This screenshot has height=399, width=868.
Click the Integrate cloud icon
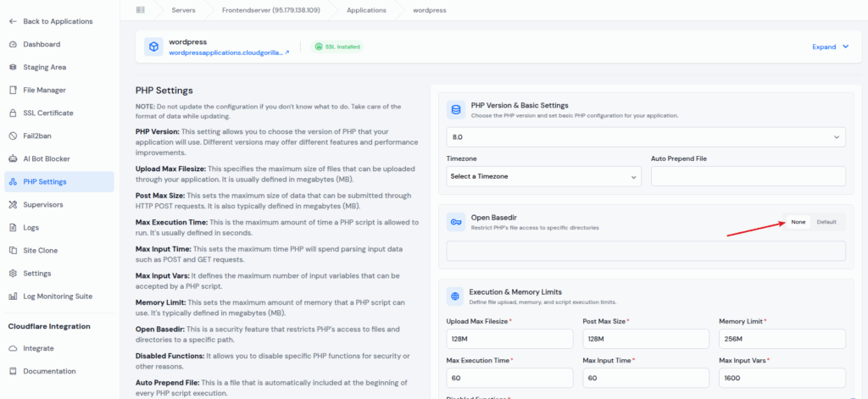click(x=14, y=349)
